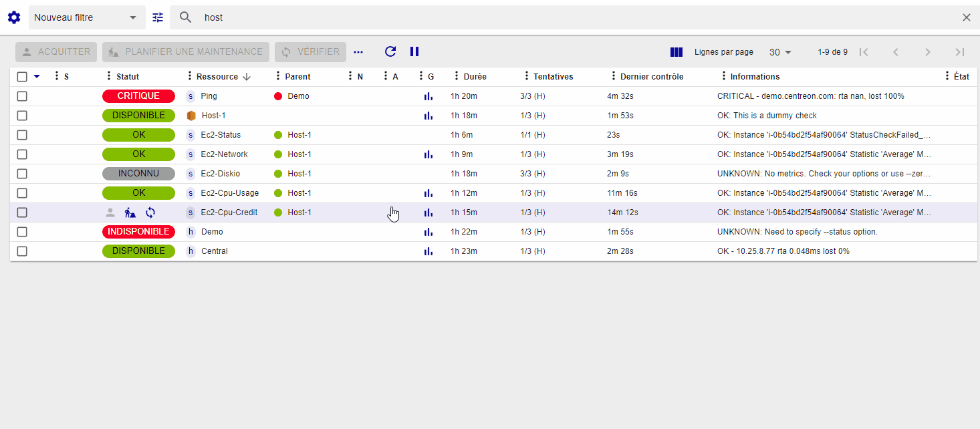Click the maintenance icon on the Ec2-Cpu-Credit row
The image size is (980, 429).
130,212
